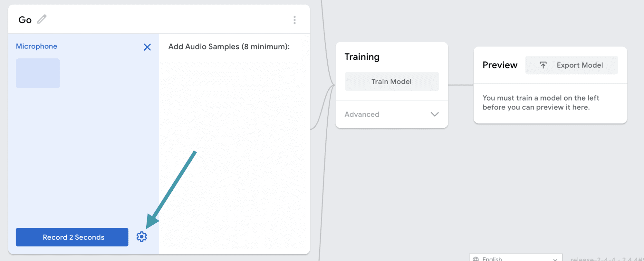Click the Train Model button
The height and width of the screenshot is (261, 644).
[x=391, y=82]
